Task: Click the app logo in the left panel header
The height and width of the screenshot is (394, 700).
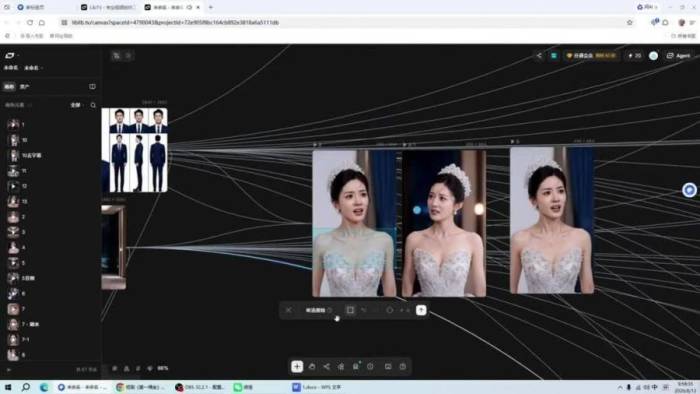Action: click(9, 56)
